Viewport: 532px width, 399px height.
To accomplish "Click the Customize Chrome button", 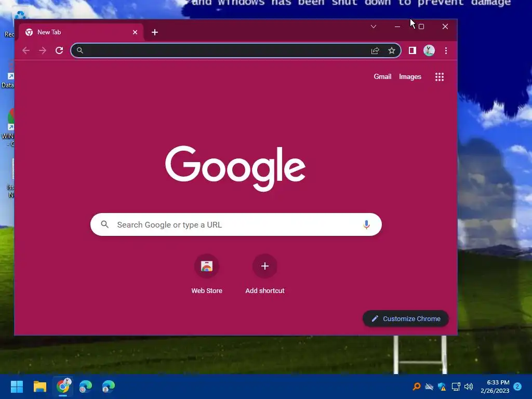I will 406,318.
